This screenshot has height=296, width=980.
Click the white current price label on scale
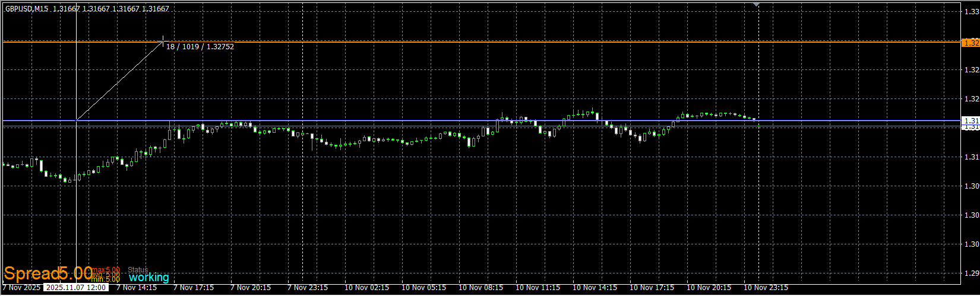pyautogui.click(x=970, y=120)
